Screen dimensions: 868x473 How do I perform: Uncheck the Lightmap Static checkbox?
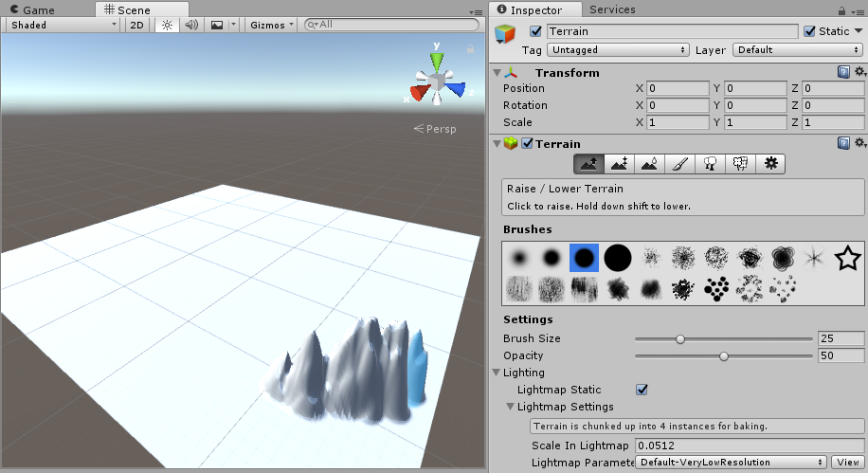(642, 390)
